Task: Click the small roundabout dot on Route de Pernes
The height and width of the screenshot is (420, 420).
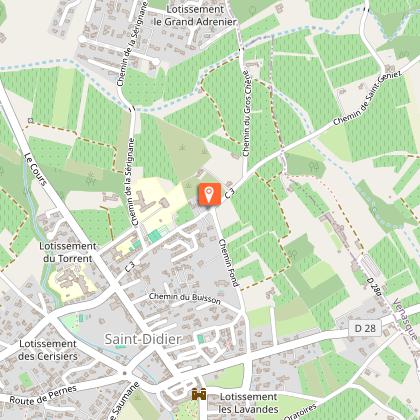Action: click(x=125, y=373)
